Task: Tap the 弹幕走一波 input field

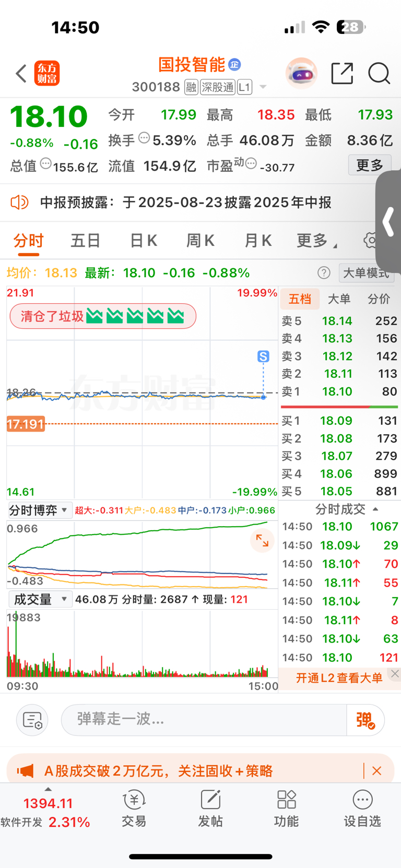Action: click(x=204, y=719)
